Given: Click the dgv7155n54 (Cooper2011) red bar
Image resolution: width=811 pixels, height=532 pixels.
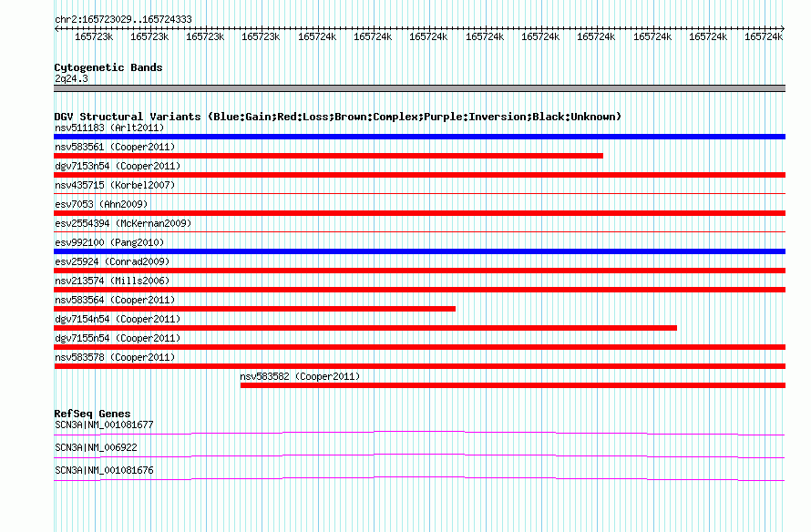Looking at the screenshot, I should [x=419, y=347].
